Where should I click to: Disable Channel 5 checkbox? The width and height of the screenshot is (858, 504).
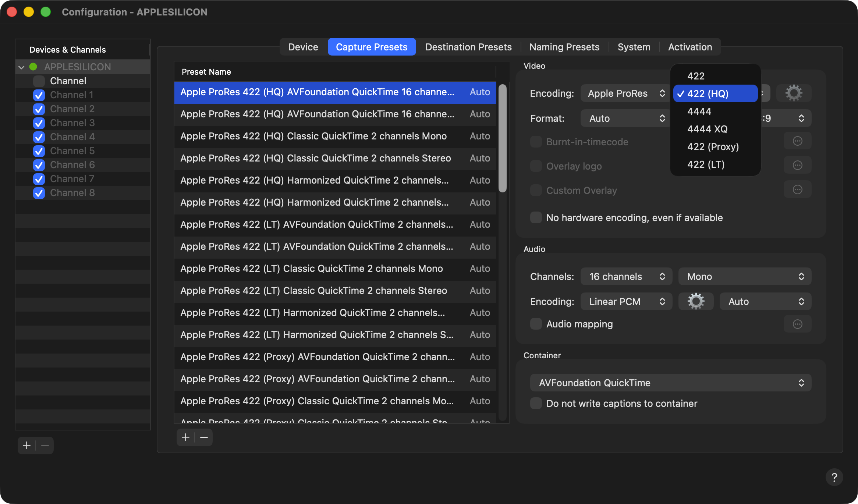click(x=39, y=151)
